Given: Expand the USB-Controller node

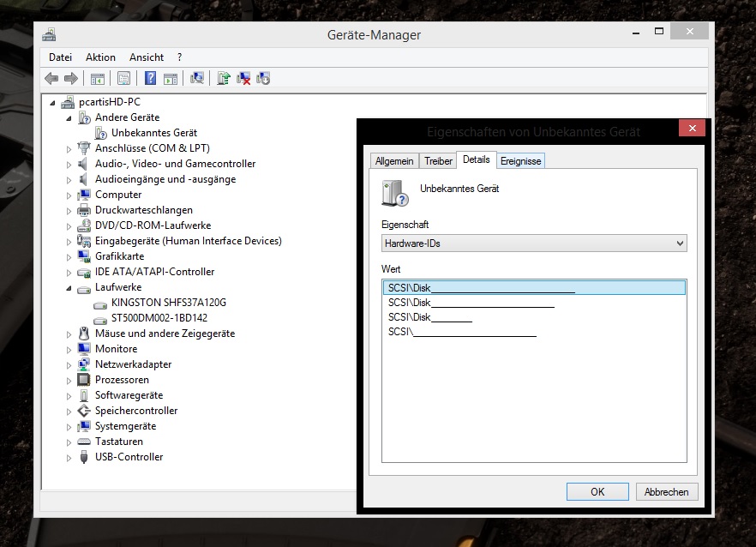Looking at the screenshot, I should coord(69,458).
